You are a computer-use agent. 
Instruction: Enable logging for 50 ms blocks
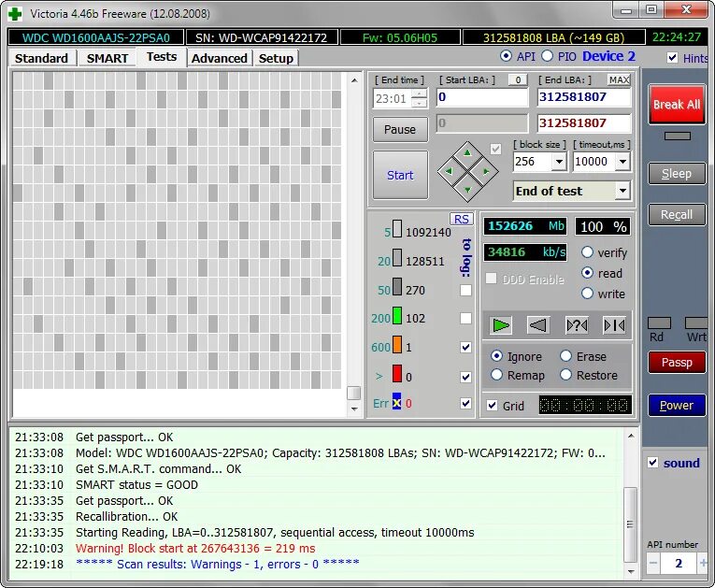click(465, 290)
